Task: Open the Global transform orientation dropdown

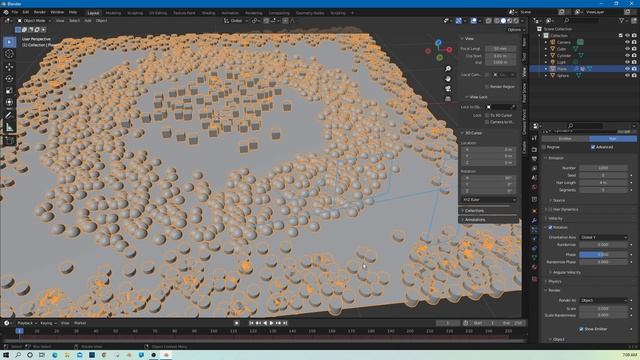Action: click(x=236, y=20)
